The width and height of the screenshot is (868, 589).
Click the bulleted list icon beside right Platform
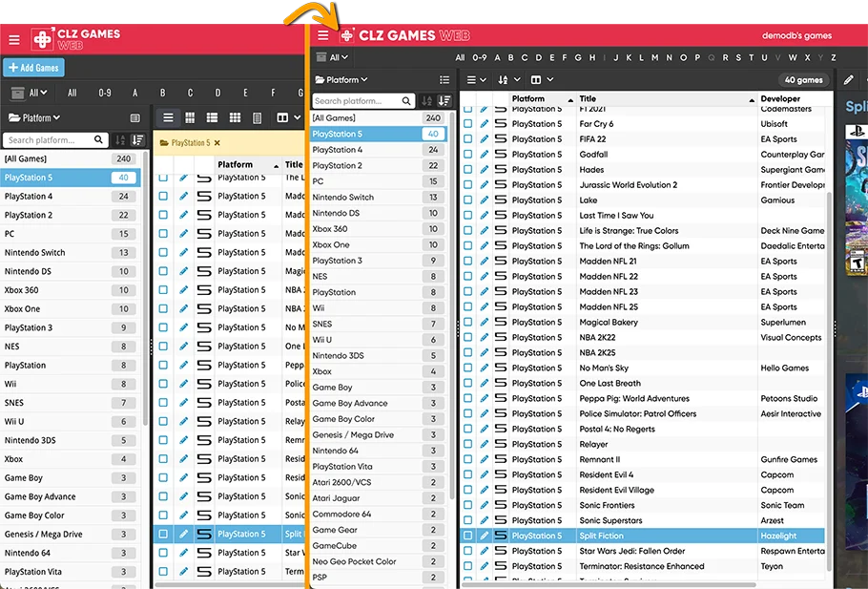[444, 80]
